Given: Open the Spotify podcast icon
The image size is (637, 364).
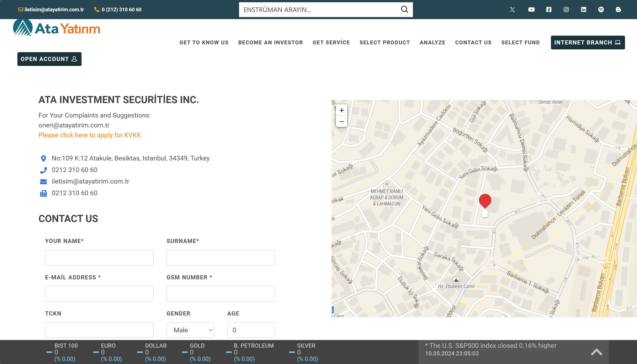Looking at the screenshot, I should [x=601, y=10].
